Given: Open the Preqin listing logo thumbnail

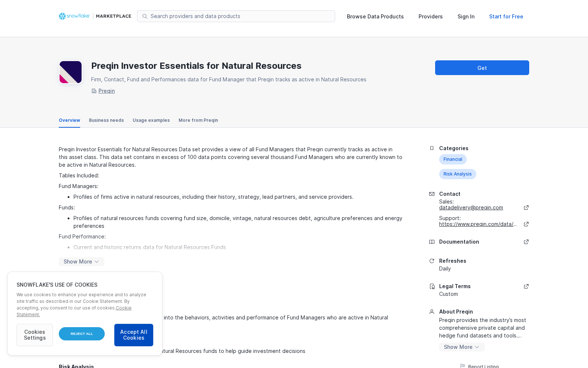Looking at the screenshot, I should coord(71,72).
